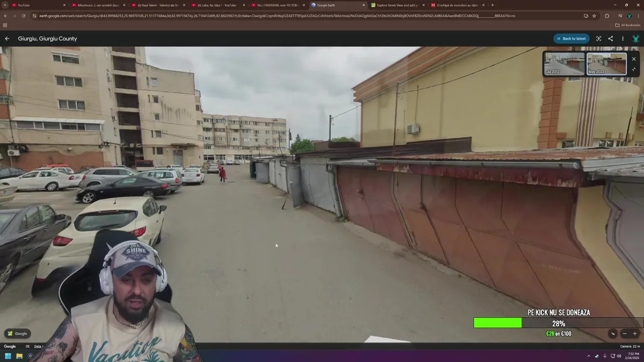
Task: Open File Explorer from the taskbar
Action: click(19, 356)
